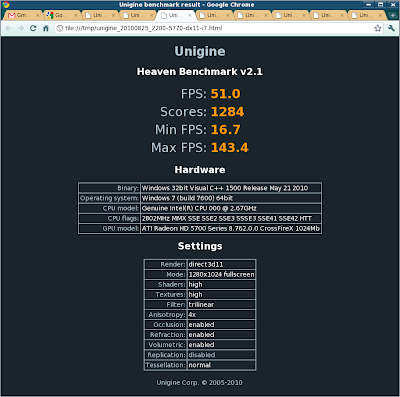400x397 pixels.
Task: Click the Replication disabled value
Action: [x=221, y=355]
